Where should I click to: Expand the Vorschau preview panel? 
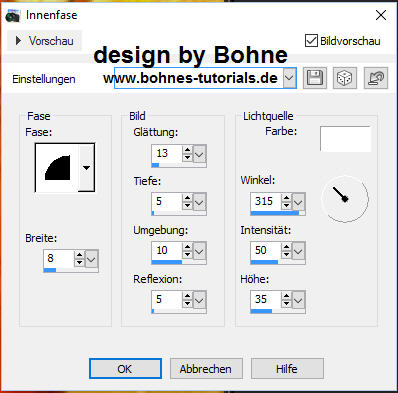(x=44, y=41)
